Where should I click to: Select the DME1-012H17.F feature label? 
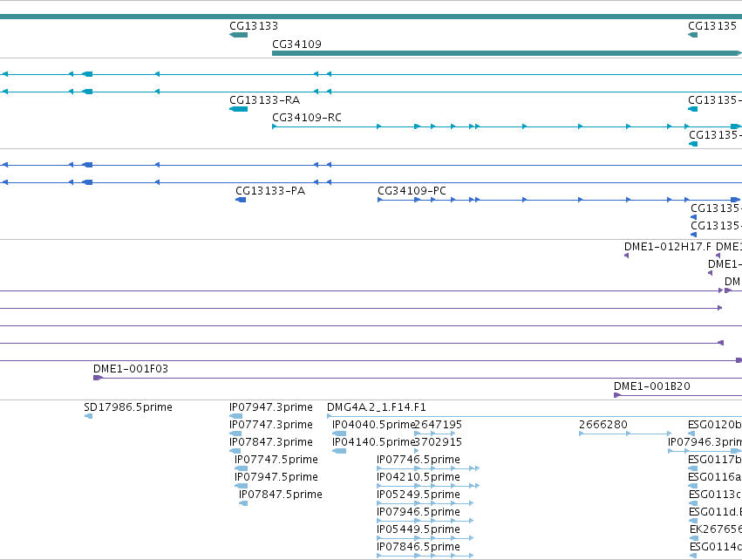click(668, 247)
